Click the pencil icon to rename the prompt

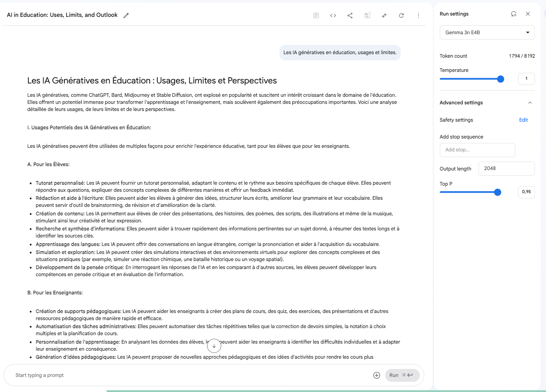pyautogui.click(x=126, y=16)
